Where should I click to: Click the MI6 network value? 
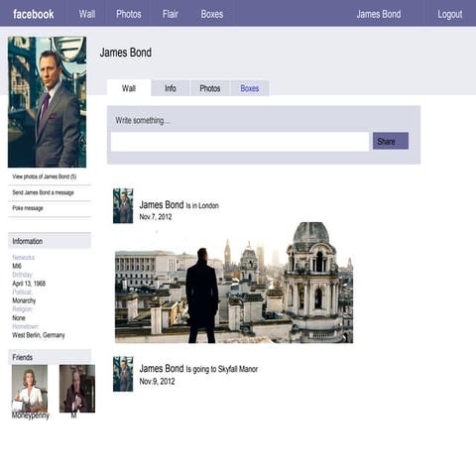pos(17,266)
